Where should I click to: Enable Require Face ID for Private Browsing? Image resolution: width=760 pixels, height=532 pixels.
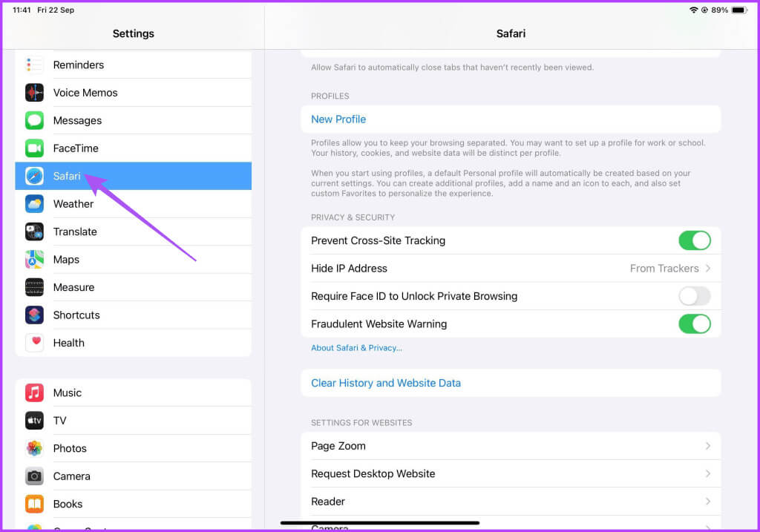click(695, 296)
